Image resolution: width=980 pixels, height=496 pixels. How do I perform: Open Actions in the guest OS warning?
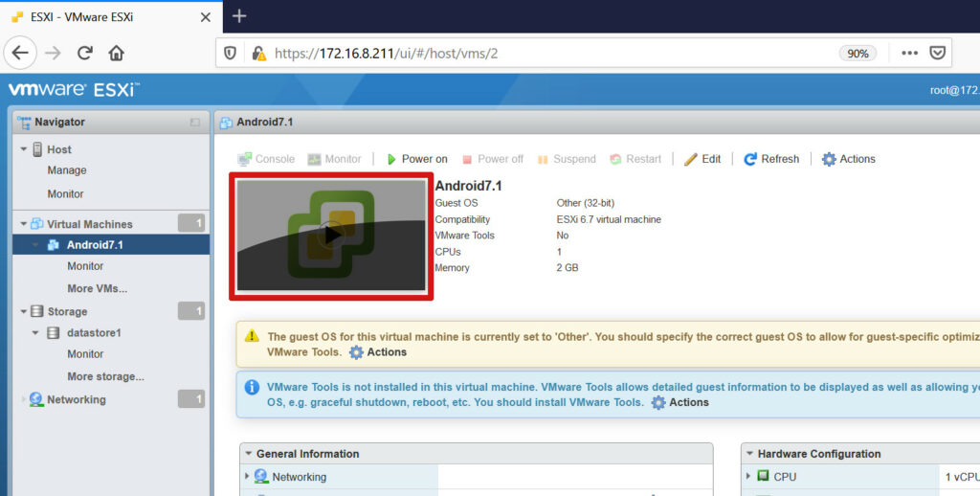point(379,352)
